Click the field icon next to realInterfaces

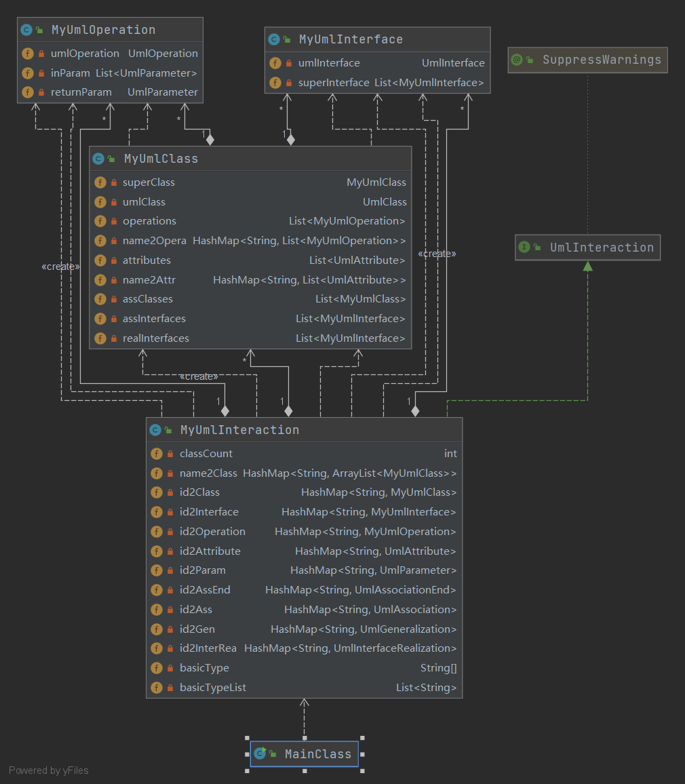click(100, 338)
